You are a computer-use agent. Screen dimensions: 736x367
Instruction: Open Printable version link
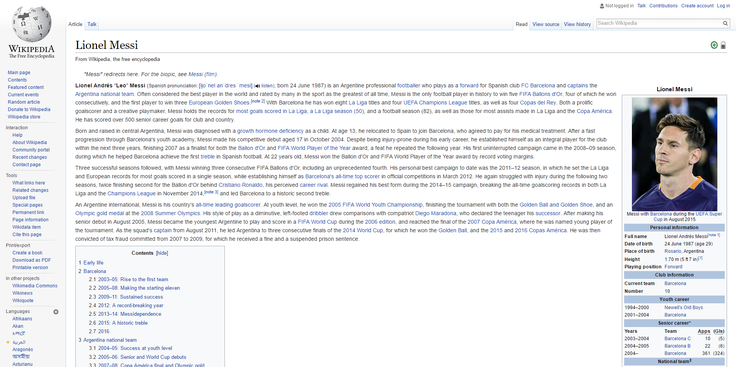[30, 268]
